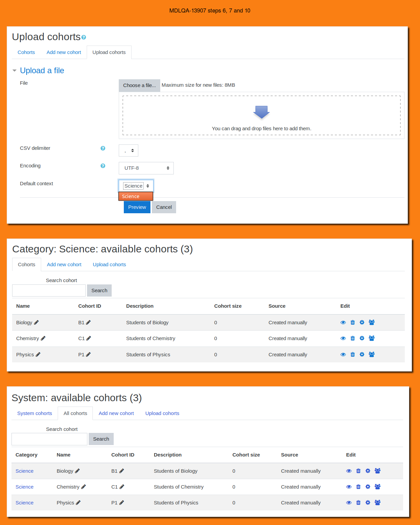The image size is (420, 525).
Task: Open Physics settings gear in Category Science table
Action: (x=362, y=355)
